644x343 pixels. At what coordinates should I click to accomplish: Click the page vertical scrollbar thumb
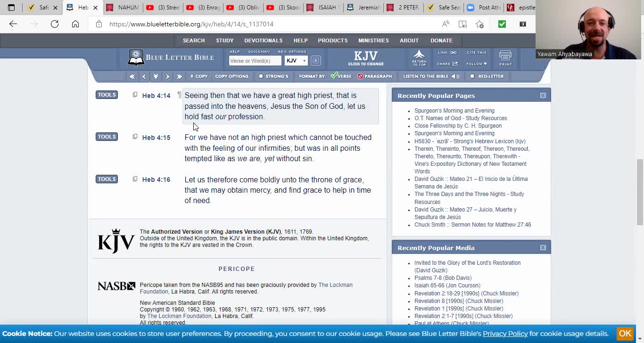tap(640, 192)
